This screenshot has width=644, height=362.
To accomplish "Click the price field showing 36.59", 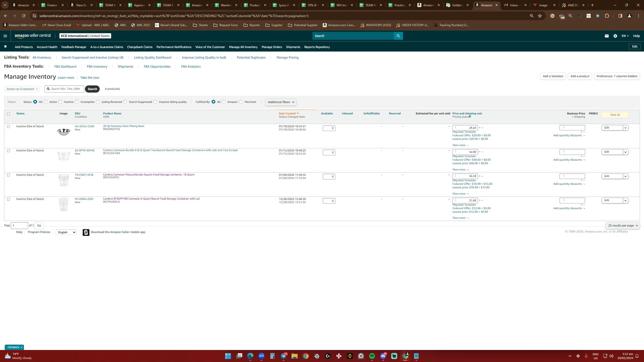I will click(x=465, y=176).
